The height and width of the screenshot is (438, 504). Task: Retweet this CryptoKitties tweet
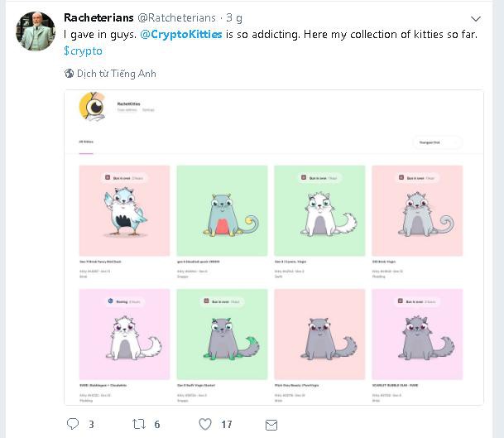point(139,424)
